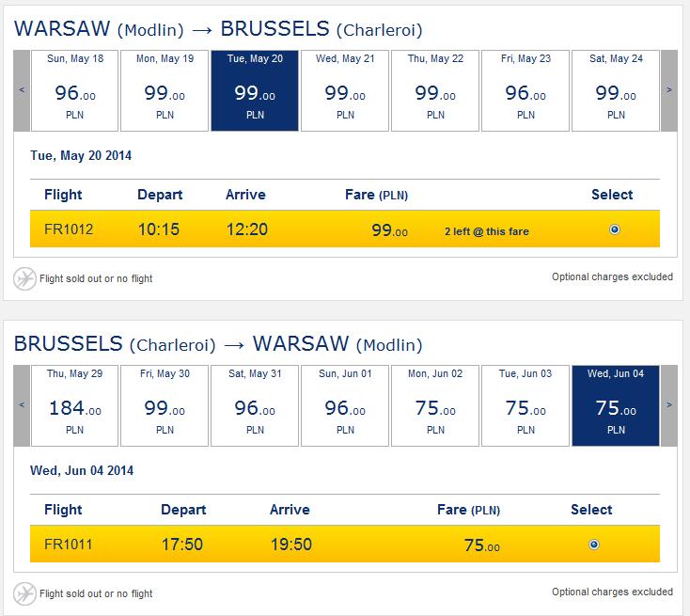Click the sold-out plane icon under the return flights
Image resolution: width=690 pixels, height=616 pixels.
[24, 593]
